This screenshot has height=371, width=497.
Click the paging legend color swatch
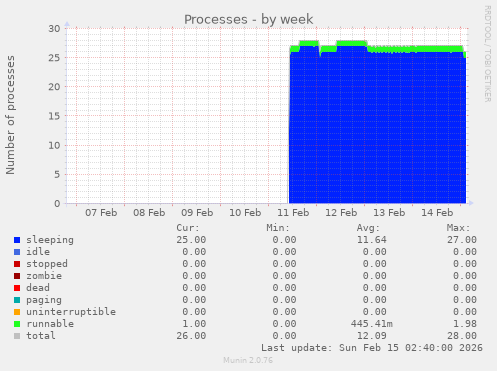tap(17, 300)
